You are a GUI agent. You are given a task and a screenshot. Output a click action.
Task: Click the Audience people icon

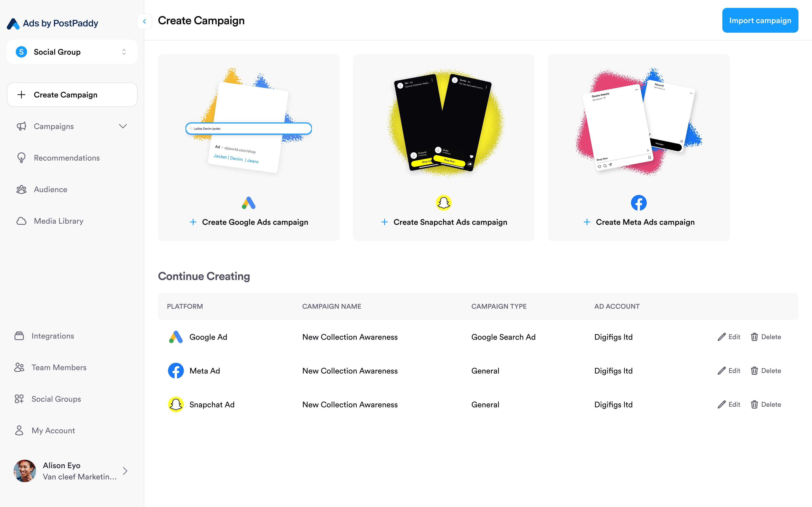click(21, 189)
